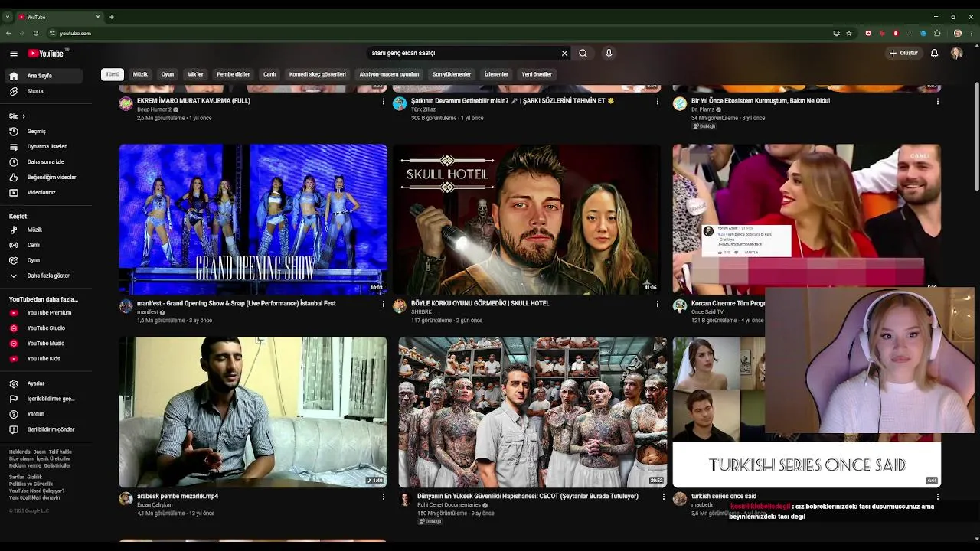Click the YouTube logo
Screen dimensions: 980x551
[x=47, y=53]
